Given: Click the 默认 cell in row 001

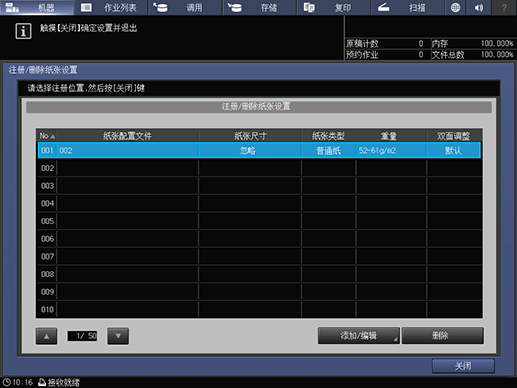Looking at the screenshot, I should click(453, 151).
